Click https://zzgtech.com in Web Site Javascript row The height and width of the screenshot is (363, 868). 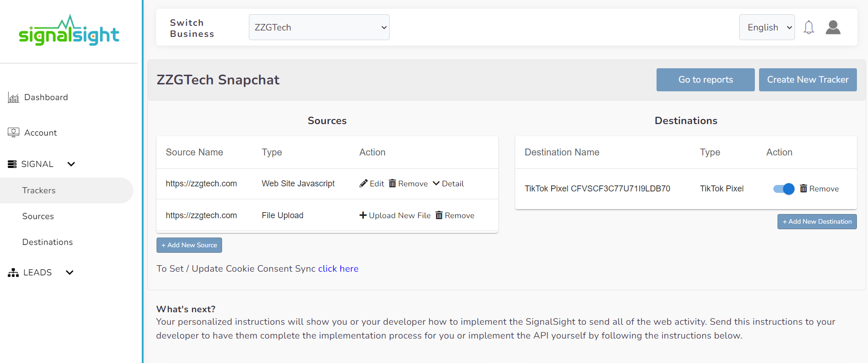pyautogui.click(x=201, y=184)
